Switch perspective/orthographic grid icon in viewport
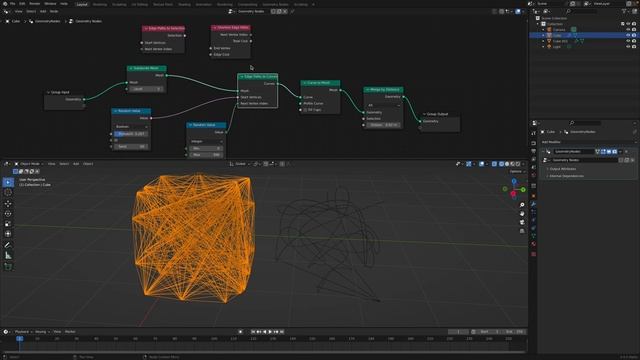This screenshot has width=640, height=360. pyautogui.click(x=522, y=231)
